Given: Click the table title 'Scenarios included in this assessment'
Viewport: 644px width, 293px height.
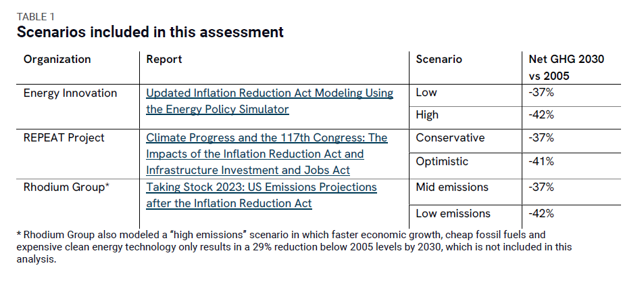Looking at the screenshot, I should coord(150,32).
